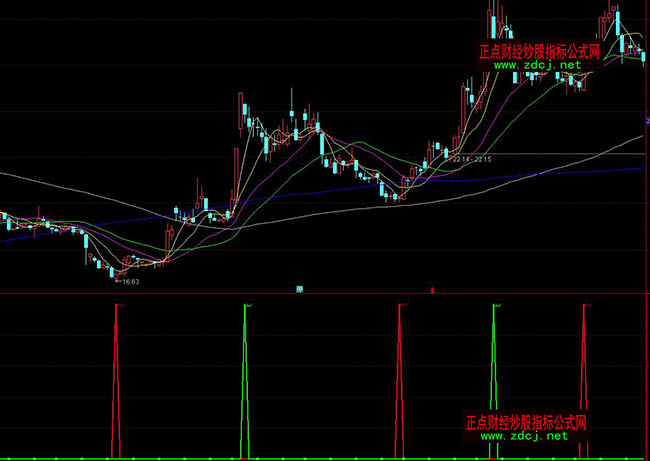Click the red Chinese watermark title at bottom
This screenshot has width=650, height=461.
tap(525, 423)
